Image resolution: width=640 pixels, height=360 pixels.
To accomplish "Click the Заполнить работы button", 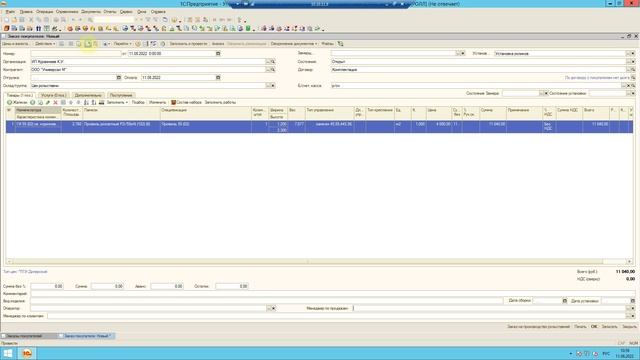I will tap(220, 102).
